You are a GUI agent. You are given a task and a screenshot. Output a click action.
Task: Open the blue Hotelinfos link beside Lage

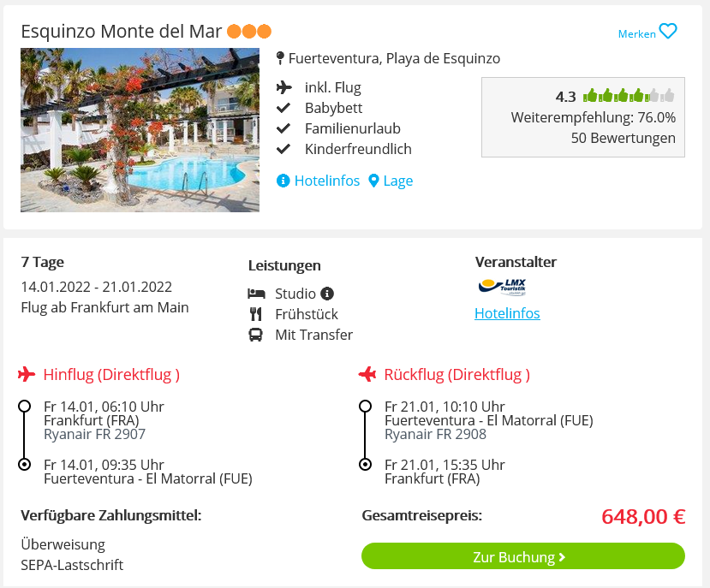(327, 181)
